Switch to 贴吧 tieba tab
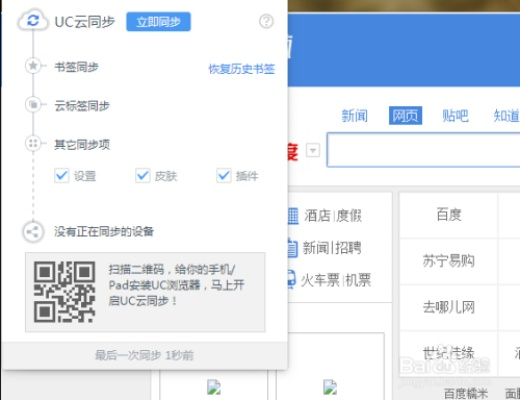Screen dimensions: 520x400 click(x=455, y=116)
